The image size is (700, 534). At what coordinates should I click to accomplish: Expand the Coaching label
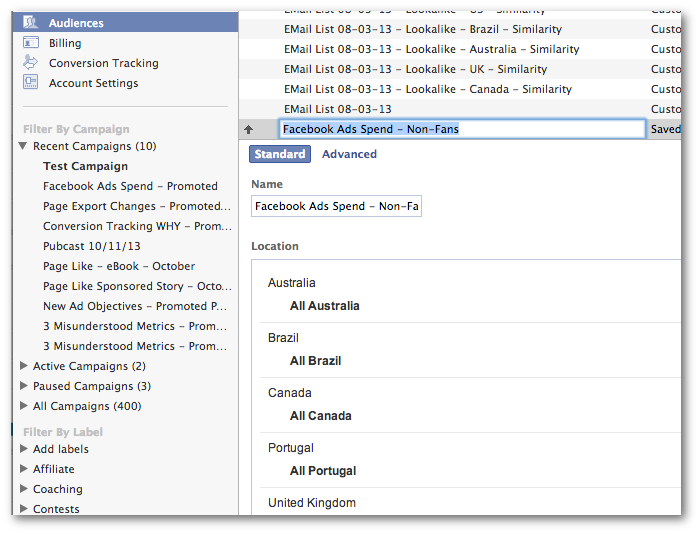click(x=24, y=488)
